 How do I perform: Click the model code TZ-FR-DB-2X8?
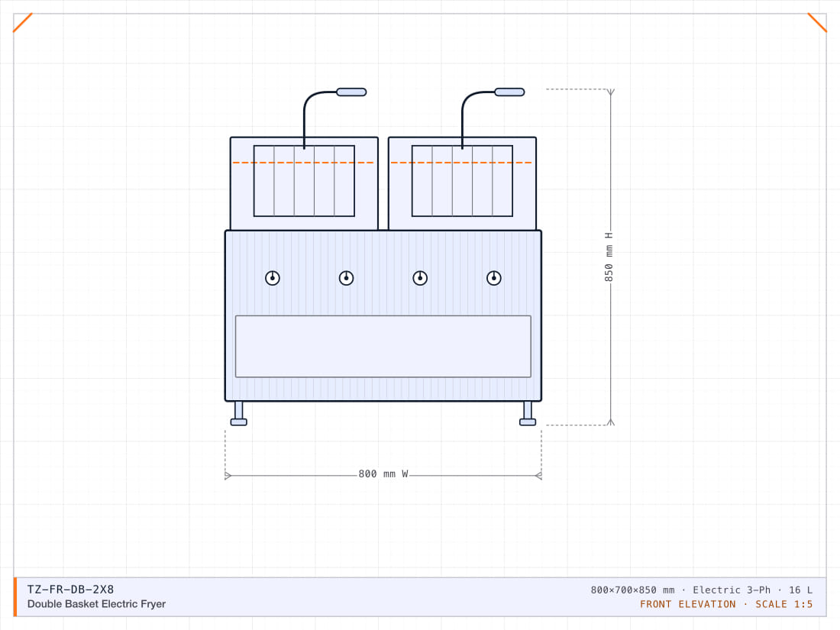tap(71, 590)
